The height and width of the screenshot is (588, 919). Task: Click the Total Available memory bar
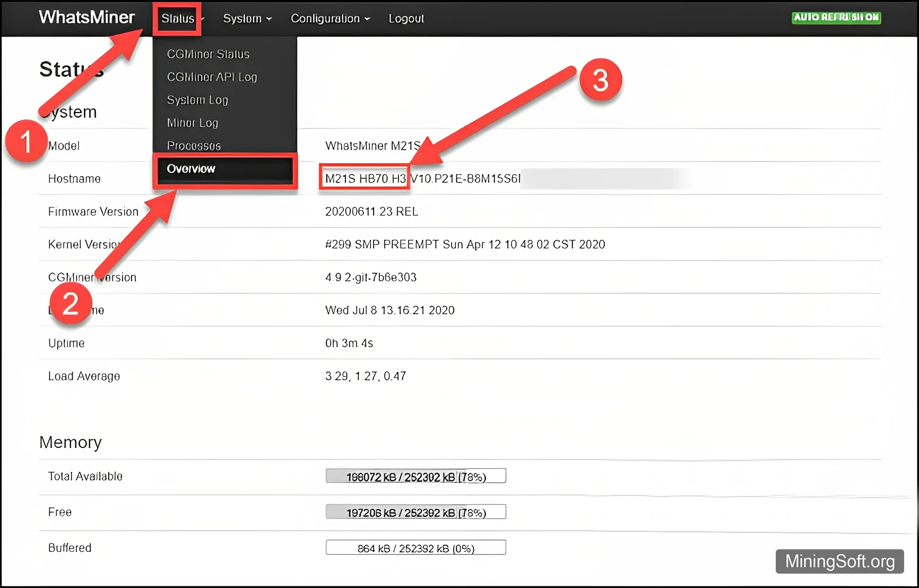point(415,476)
